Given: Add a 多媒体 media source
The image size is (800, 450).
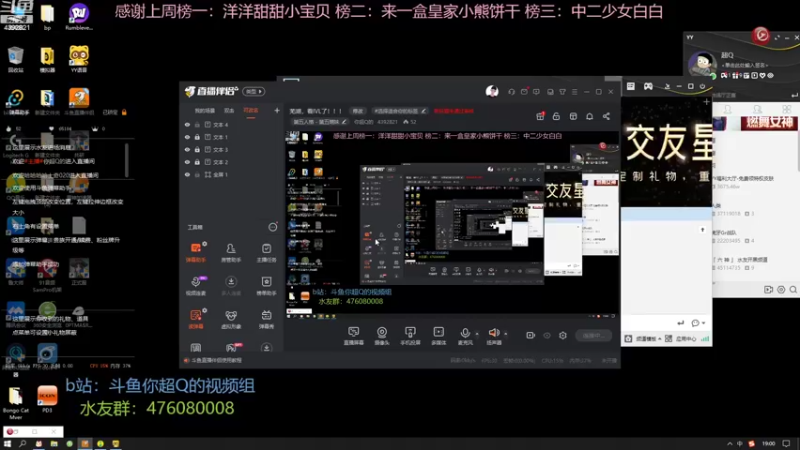Looking at the screenshot, I should point(438,336).
